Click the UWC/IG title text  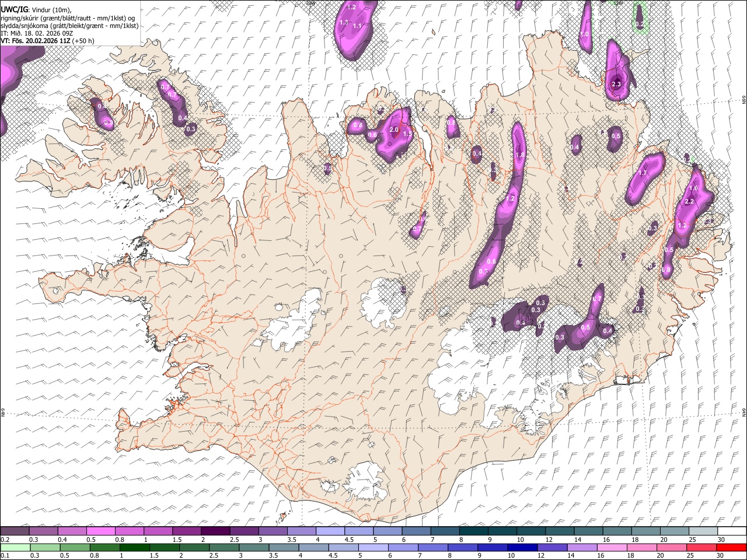click(14, 9)
